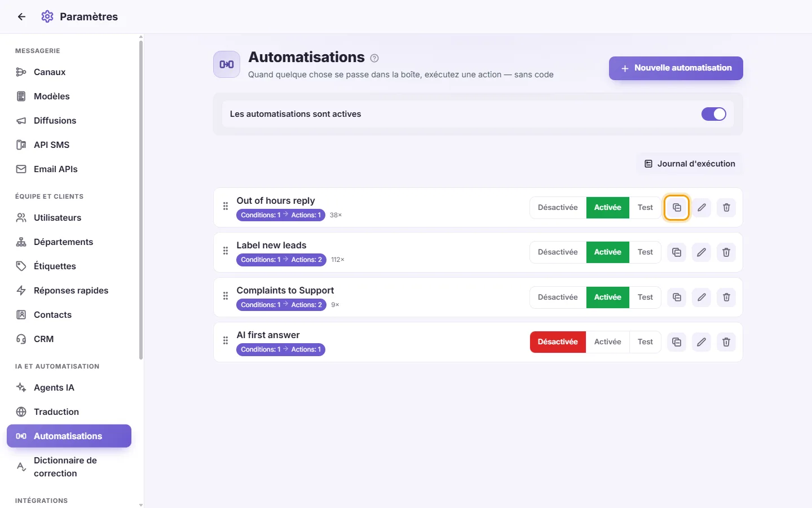Set Out of hours reply to Activée
Screen dimensions: 812x508
(608, 208)
